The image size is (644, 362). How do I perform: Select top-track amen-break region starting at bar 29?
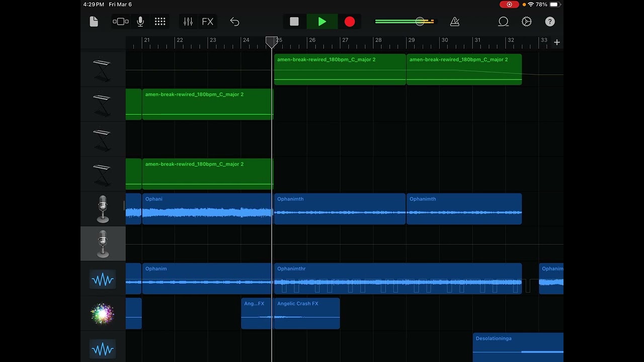point(464,69)
